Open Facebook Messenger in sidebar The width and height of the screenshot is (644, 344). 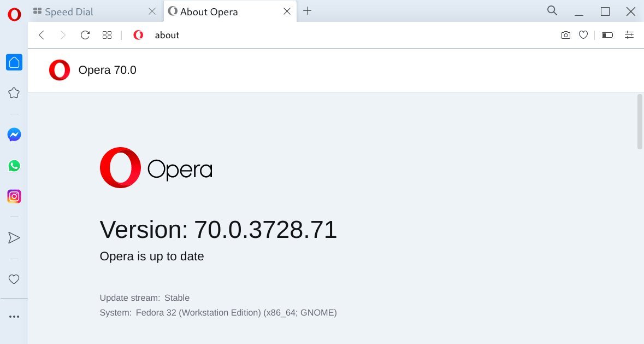[x=14, y=135]
